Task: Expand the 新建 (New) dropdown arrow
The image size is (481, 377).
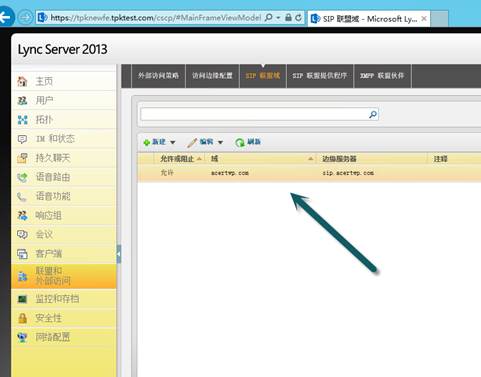Action: (x=173, y=142)
